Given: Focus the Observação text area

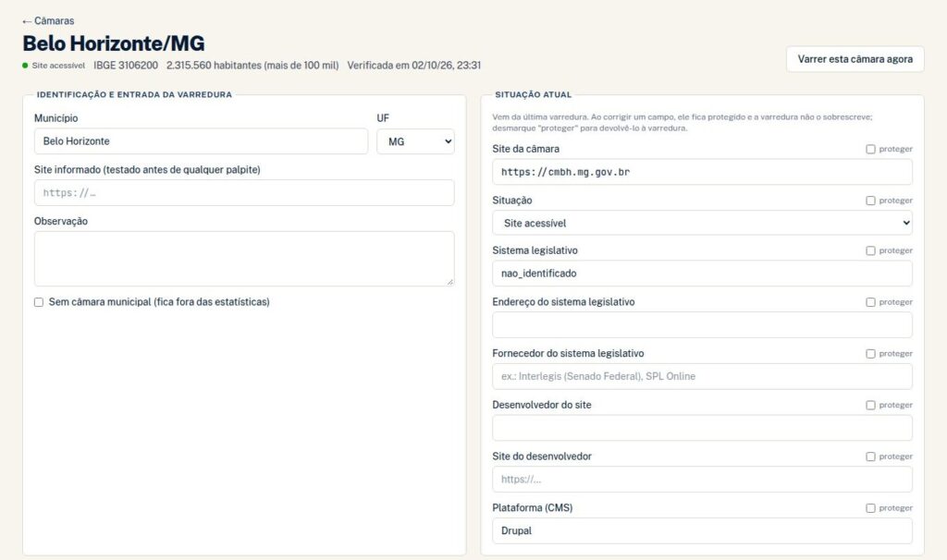Looking at the screenshot, I should coord(244,258).
